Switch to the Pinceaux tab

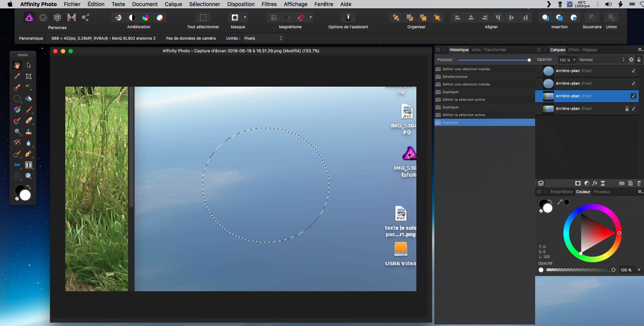(x=602, y=192)
